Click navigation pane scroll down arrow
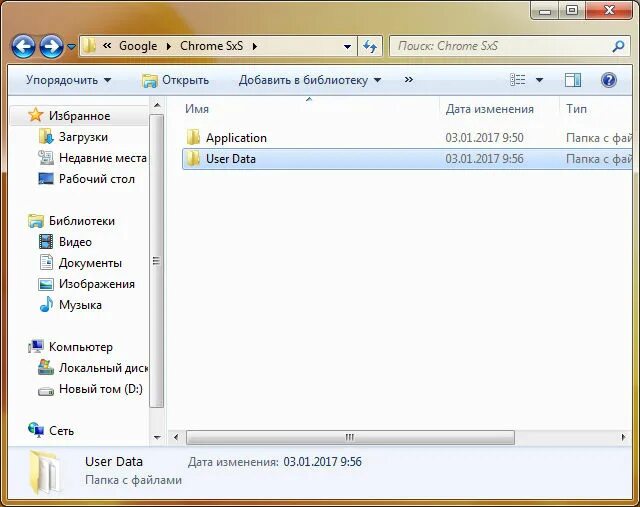This screenshot has width=640, height=507. coord(157,438)
